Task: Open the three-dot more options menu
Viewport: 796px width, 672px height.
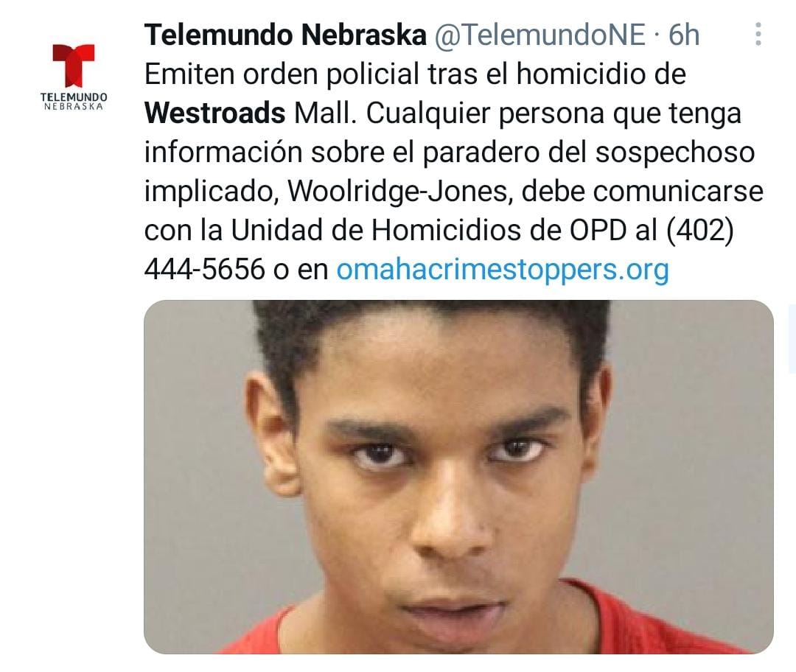Action: pos(758,35)
